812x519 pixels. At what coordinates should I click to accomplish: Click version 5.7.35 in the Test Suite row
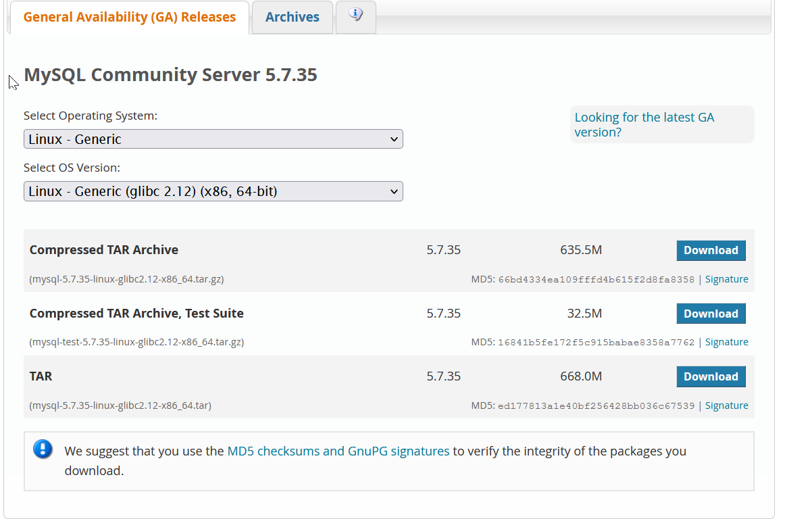pyautogui.click(x=444, y=314)
